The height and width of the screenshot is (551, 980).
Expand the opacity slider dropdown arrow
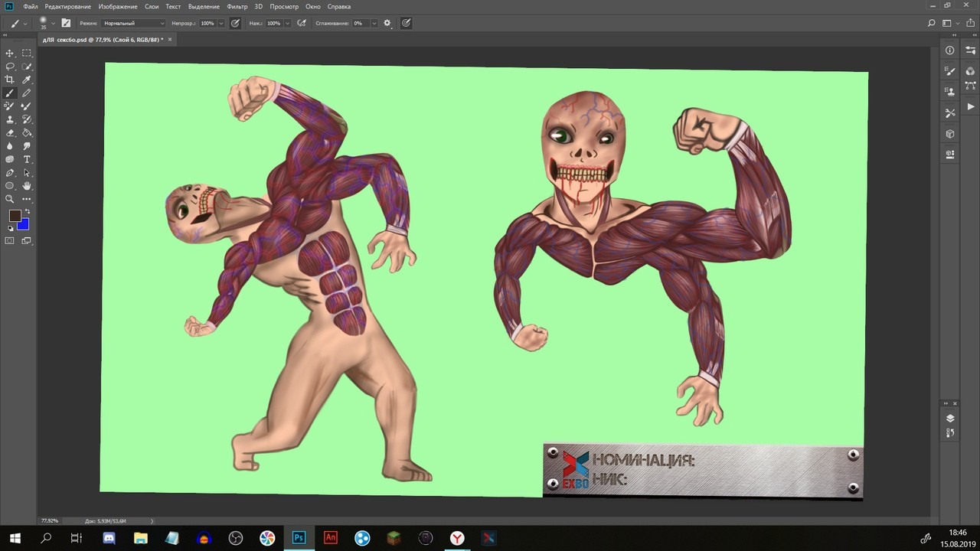221,23
